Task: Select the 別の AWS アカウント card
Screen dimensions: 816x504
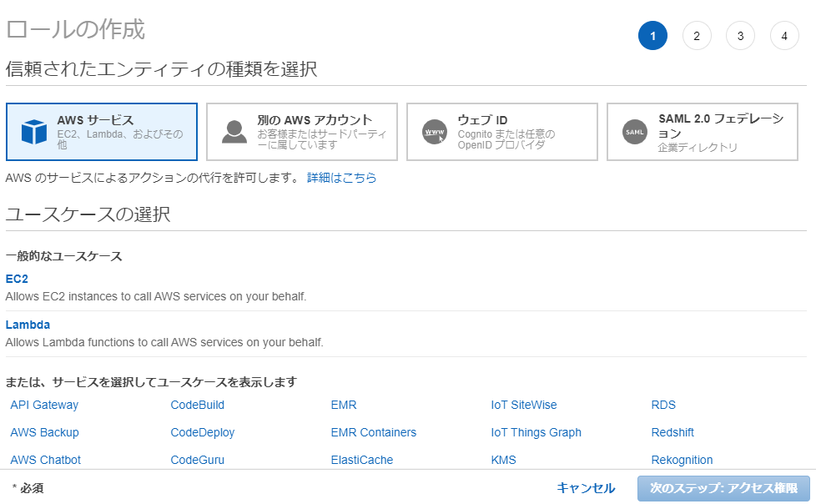Action: tap(302, 132)
